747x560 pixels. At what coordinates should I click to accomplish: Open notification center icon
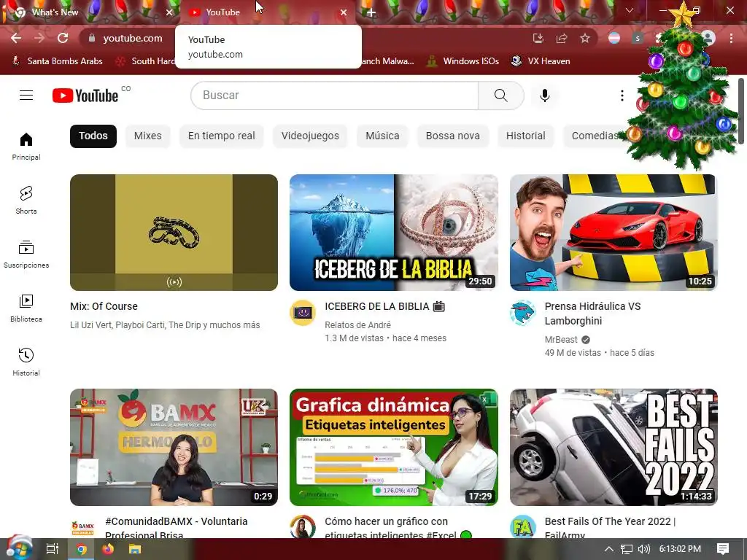coord(723,549)
